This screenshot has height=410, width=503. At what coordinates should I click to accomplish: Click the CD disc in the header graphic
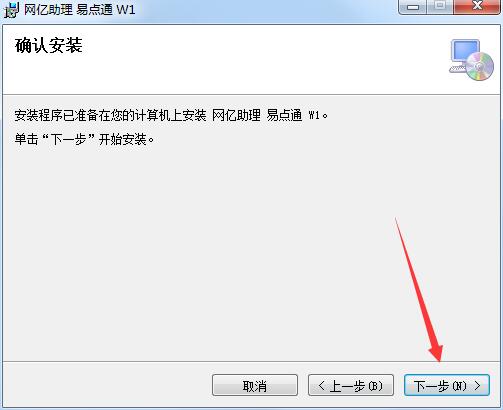click(480, 67)
